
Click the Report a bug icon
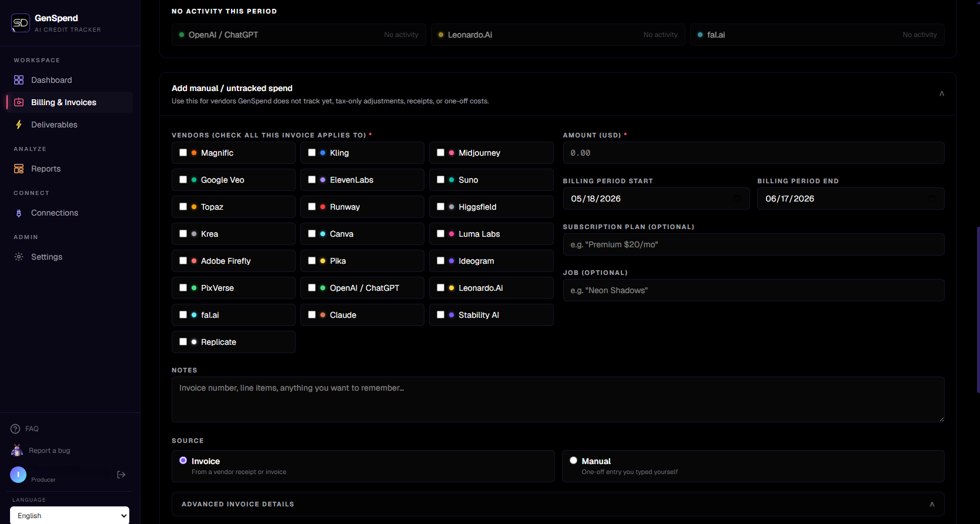(x=17, y=451)
